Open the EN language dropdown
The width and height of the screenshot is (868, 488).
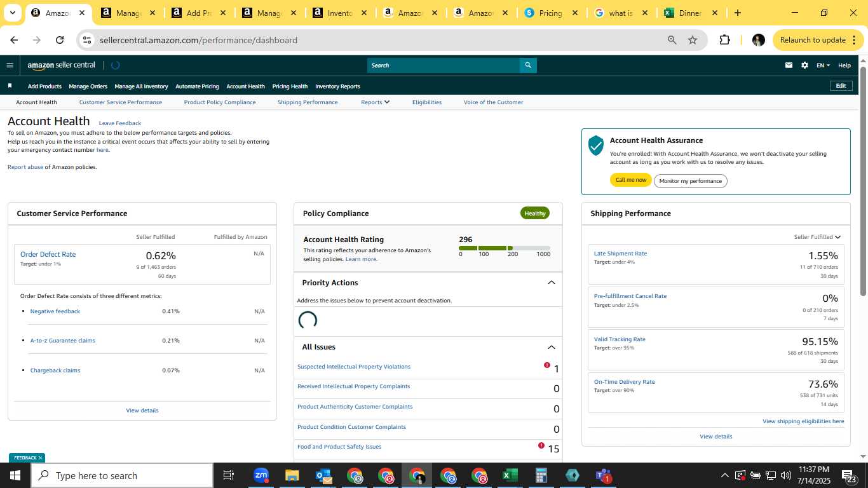click(823, 65)
